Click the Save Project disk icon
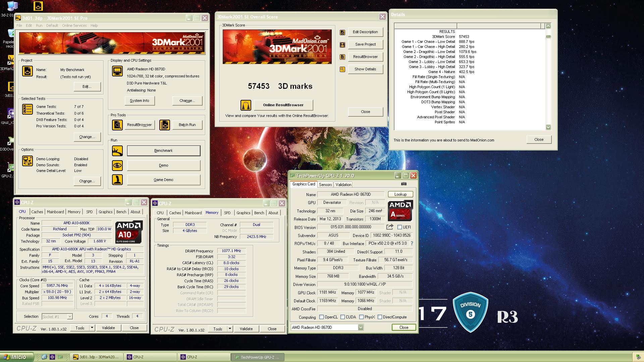The height and width of the screenshot is (362, 644). point(342,45)
